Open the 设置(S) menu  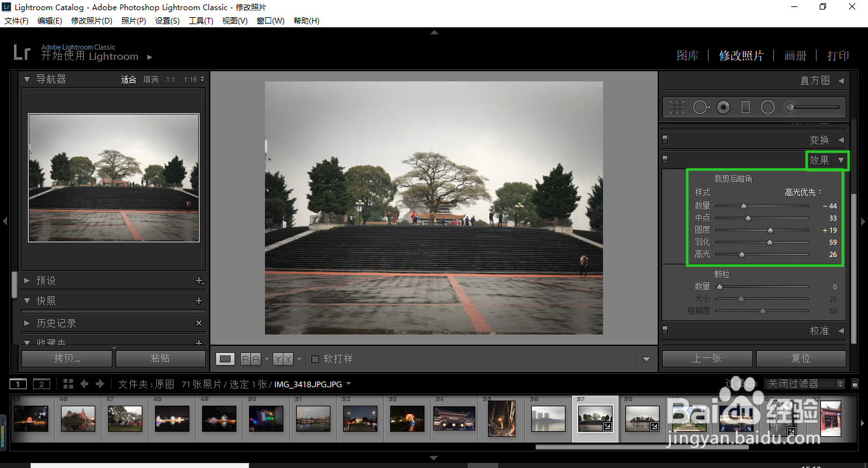tap(167, 21)
